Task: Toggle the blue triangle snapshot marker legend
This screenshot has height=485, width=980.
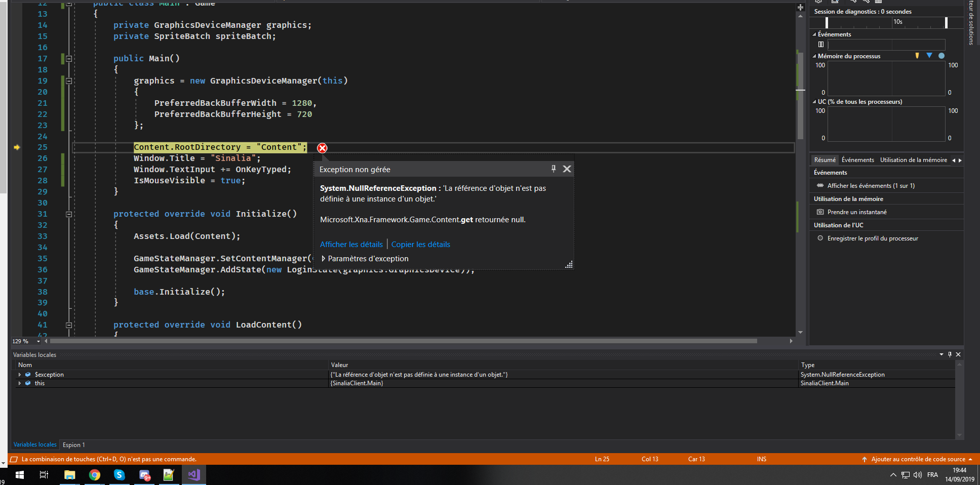Action: 929,55
